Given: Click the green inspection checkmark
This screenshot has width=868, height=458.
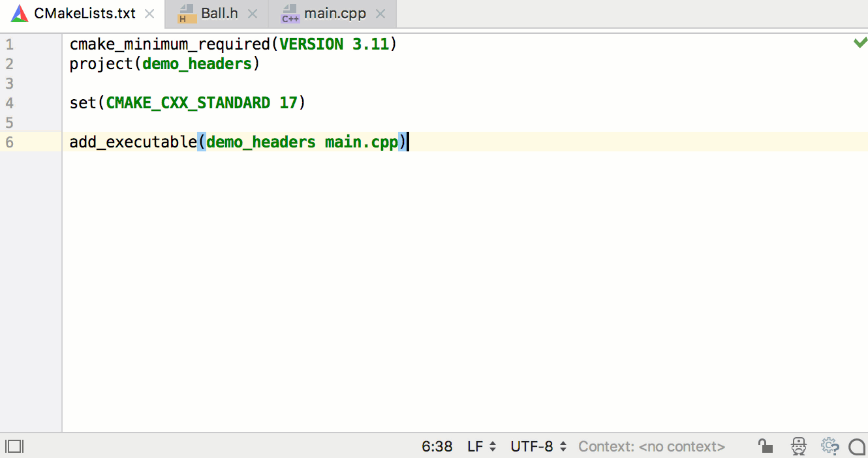Looking at the screenshot, I should (x=860, y=43).
